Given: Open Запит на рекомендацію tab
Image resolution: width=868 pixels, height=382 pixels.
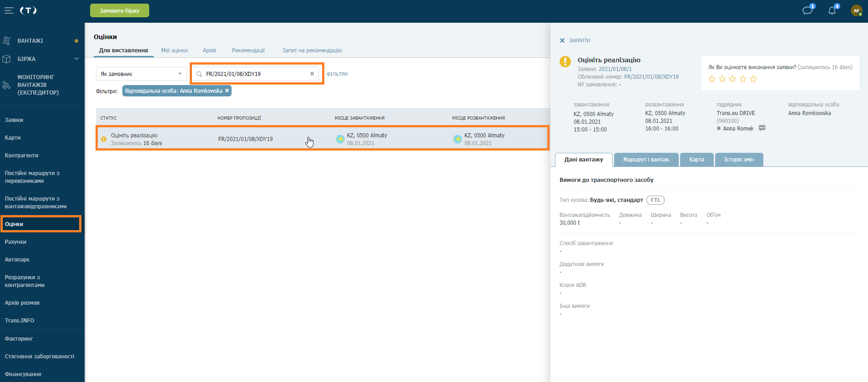Looking at the screenshot, I should pyautogui.click(x=312, y=50).
